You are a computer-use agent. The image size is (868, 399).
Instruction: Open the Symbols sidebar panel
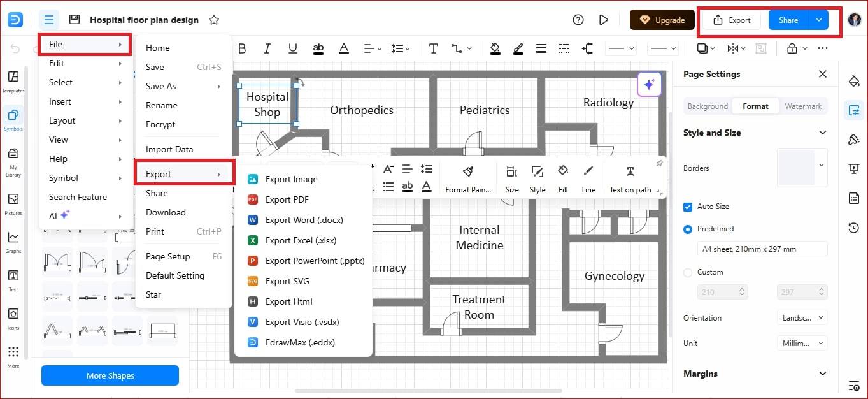(x=13, y=119)
